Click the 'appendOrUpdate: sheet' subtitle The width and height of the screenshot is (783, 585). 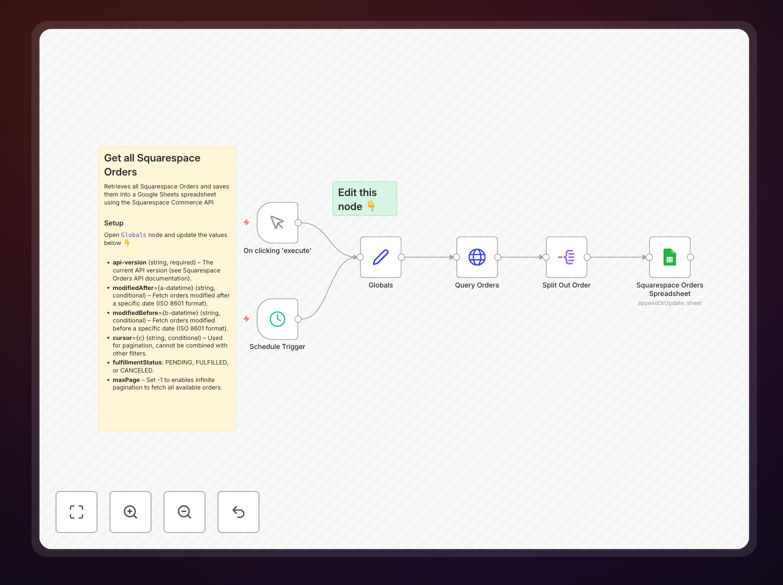(670, 303)
